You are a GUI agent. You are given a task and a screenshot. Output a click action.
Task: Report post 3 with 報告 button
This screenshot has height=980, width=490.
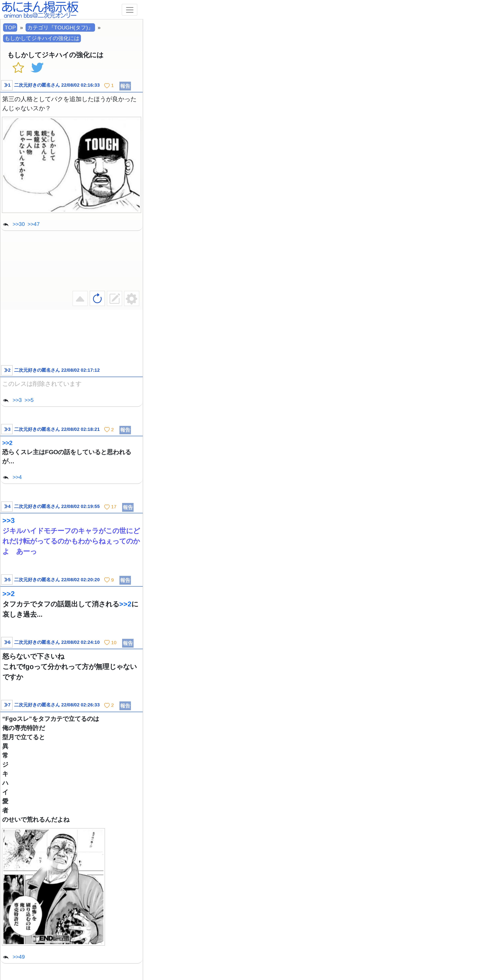click(125, 430)
